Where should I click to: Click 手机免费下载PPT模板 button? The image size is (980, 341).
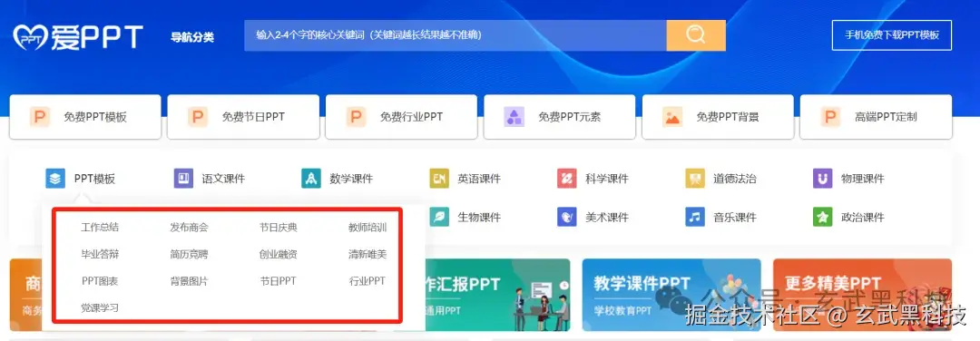coord(892,35)
